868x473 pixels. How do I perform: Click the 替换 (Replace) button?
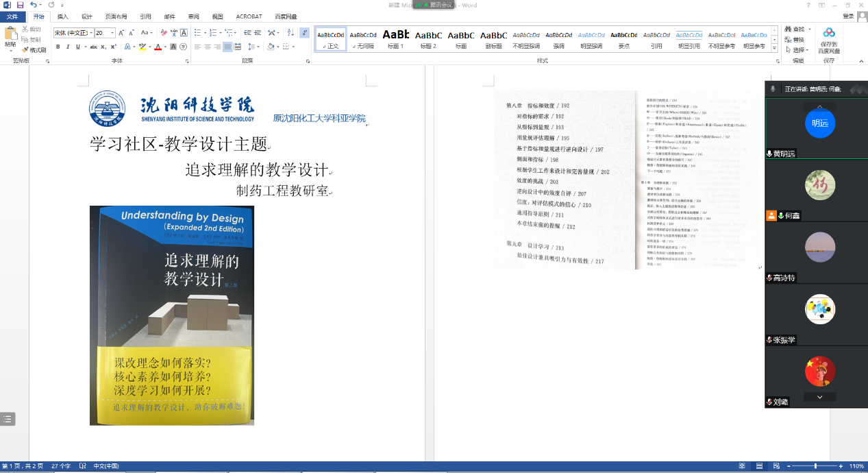[798, 39]
